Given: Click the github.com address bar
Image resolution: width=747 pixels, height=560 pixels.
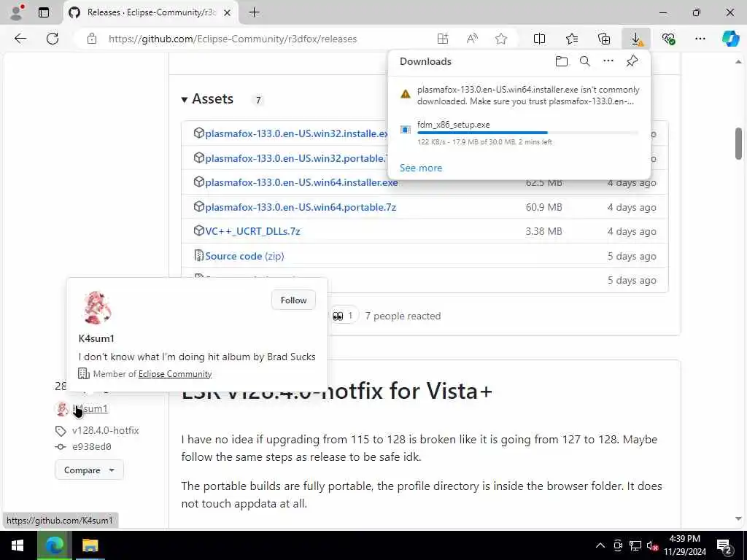Looking at the screenshot, I should click(x=233, y=39).
